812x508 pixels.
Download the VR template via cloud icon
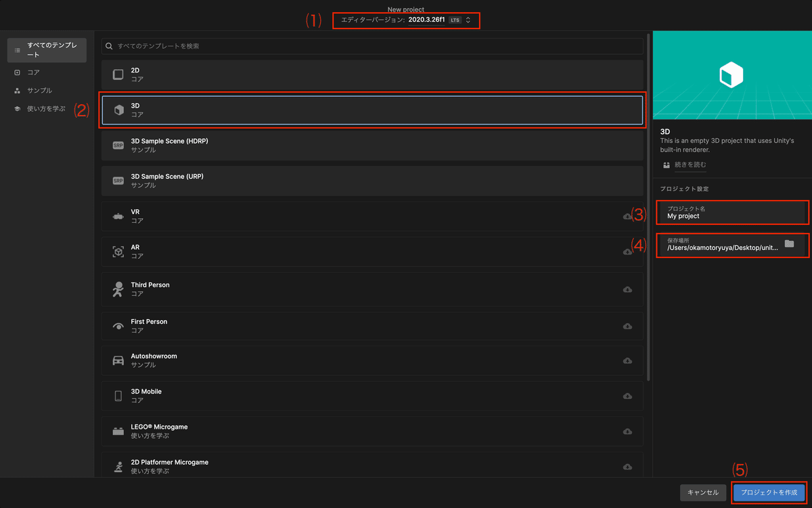tap(627, 217)
